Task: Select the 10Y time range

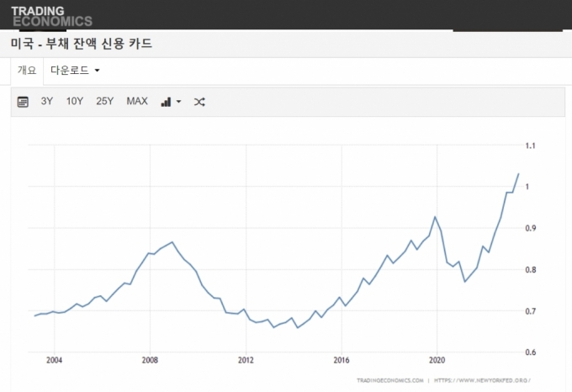Action: (75, 102)
